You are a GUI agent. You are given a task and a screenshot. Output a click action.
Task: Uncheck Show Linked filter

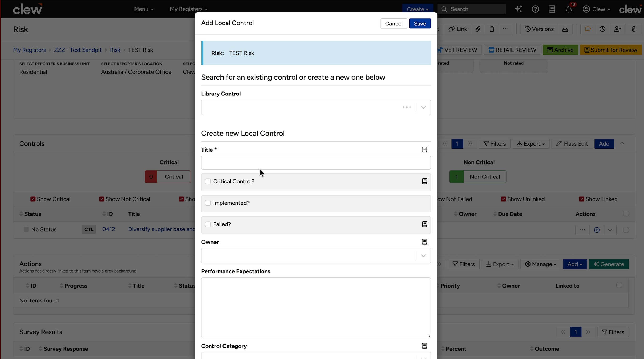581,199
